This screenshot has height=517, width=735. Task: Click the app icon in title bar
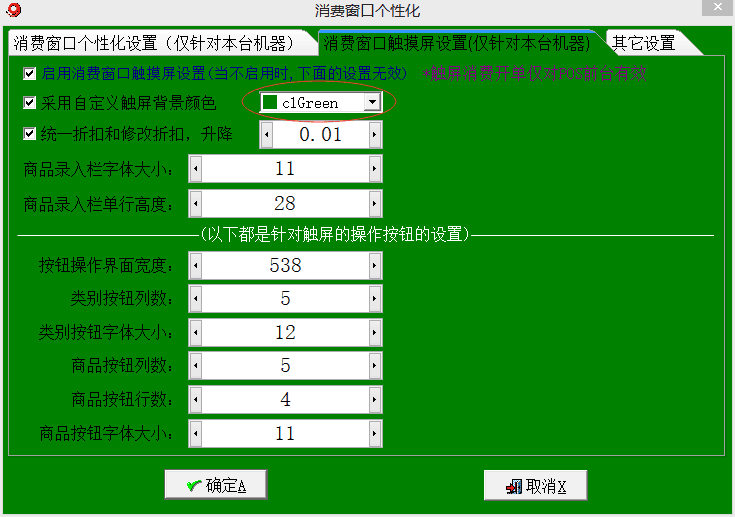pos(14,11)
